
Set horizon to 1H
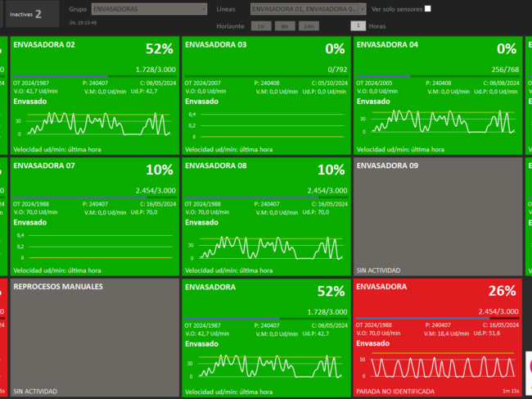click(262, 26)
